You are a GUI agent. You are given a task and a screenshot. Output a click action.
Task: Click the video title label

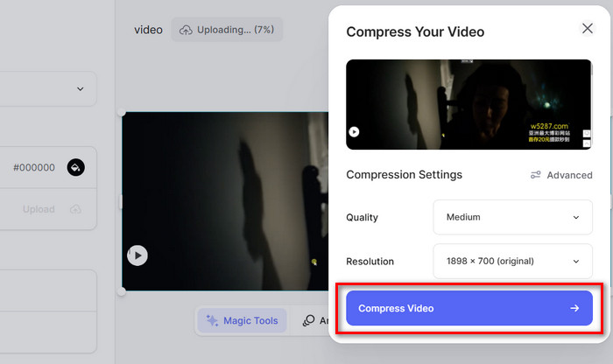(x=148, y=30)
